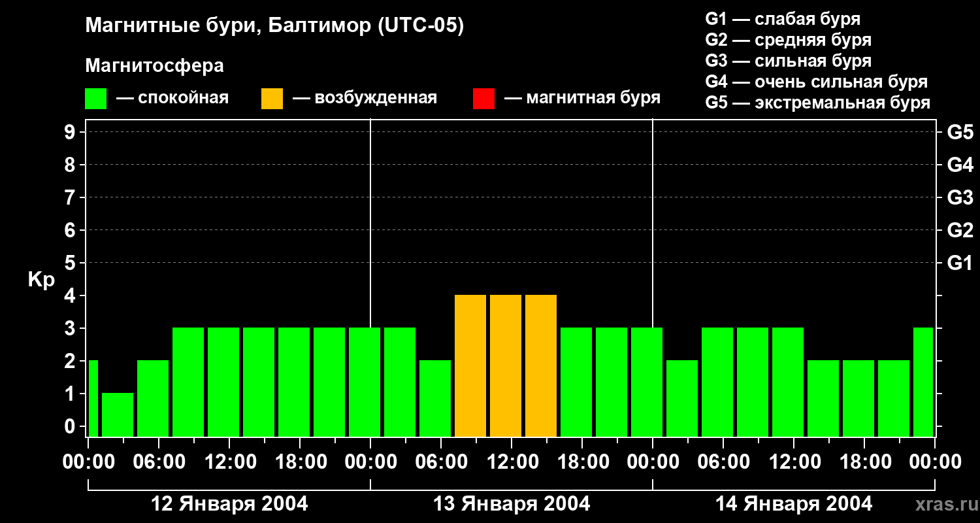Click the xras.ru watermark link

coord(941,504)
